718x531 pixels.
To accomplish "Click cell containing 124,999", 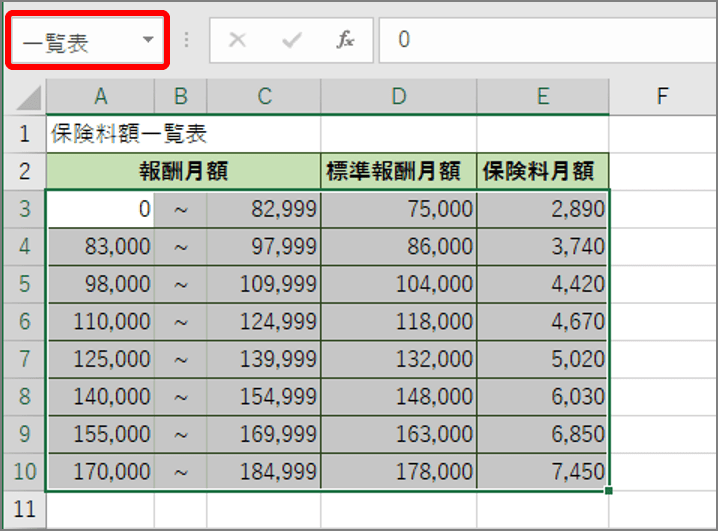I will tap(264, 322).
